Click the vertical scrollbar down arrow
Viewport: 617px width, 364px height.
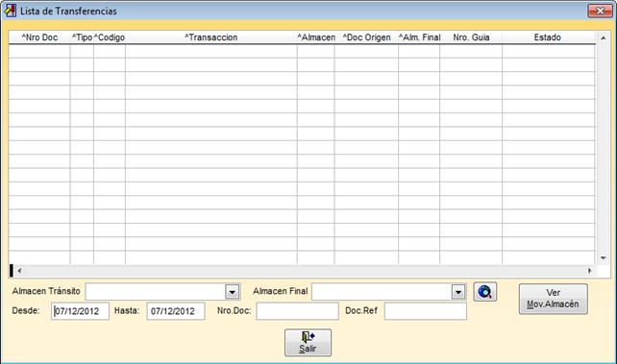[x=604, y=258]
